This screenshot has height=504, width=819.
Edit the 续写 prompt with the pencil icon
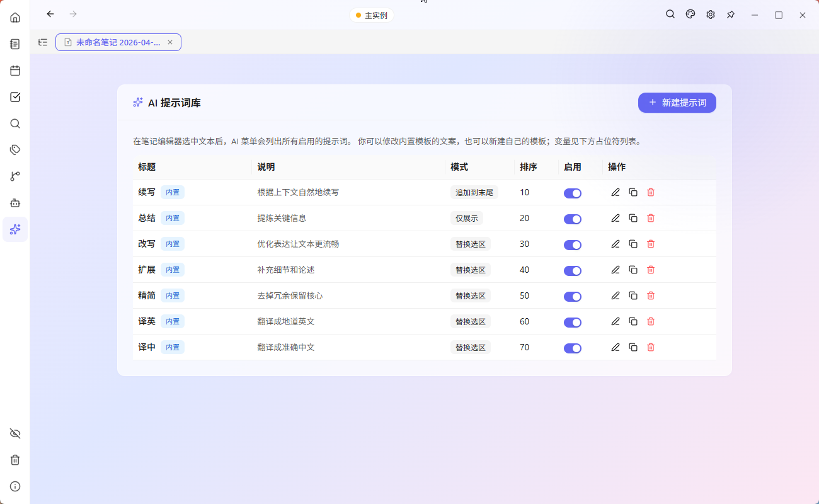(616, 192)
